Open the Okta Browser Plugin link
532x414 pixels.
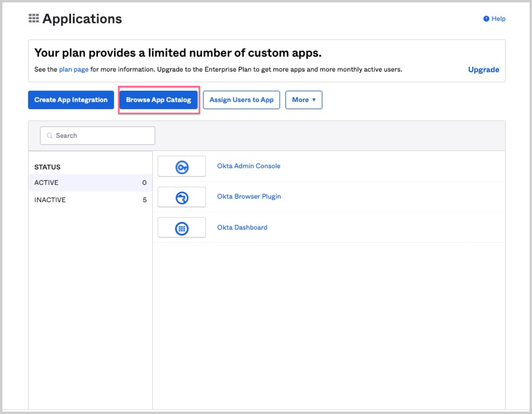point(249,196)
